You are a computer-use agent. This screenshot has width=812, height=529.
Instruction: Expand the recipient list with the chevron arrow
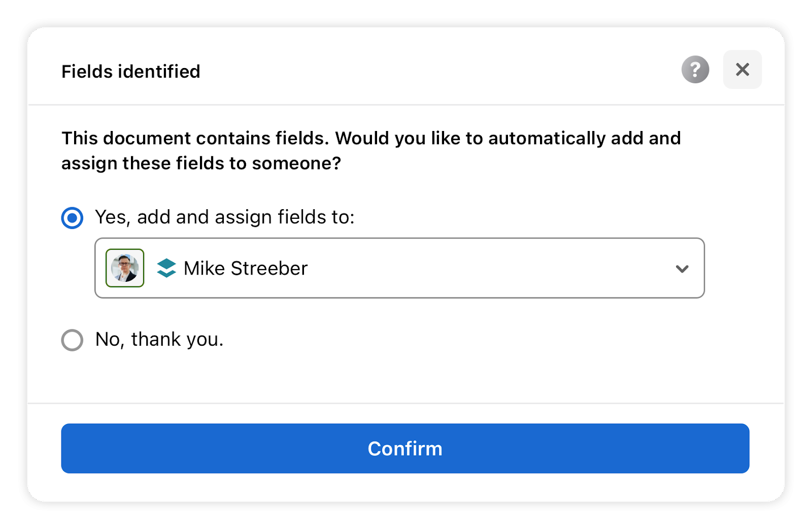click(682, 269)
